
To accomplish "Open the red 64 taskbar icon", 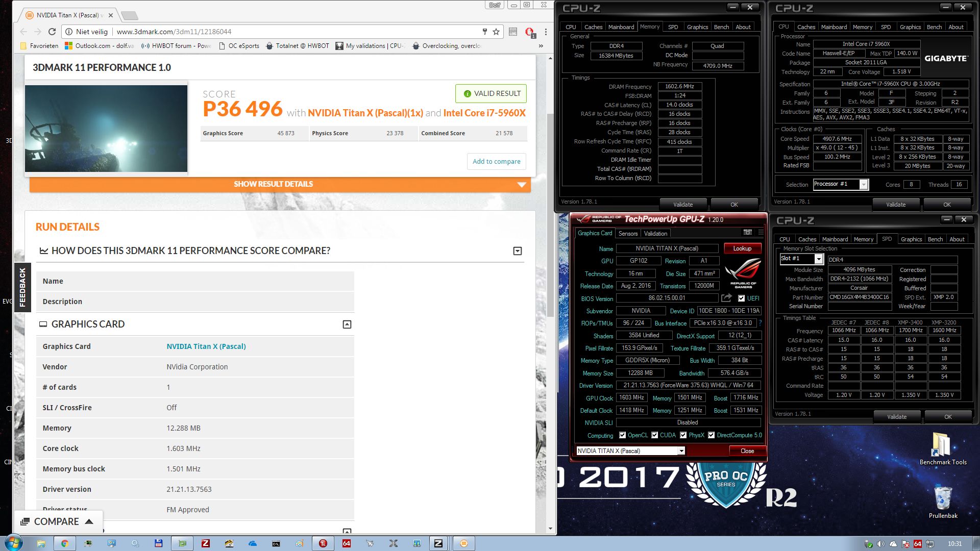I will click(x=347, y=543).
